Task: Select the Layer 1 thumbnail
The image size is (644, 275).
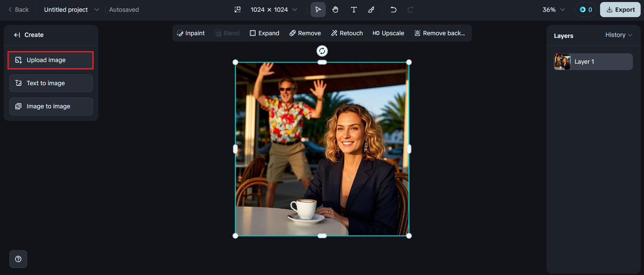Action: click(x=562, y=61)
